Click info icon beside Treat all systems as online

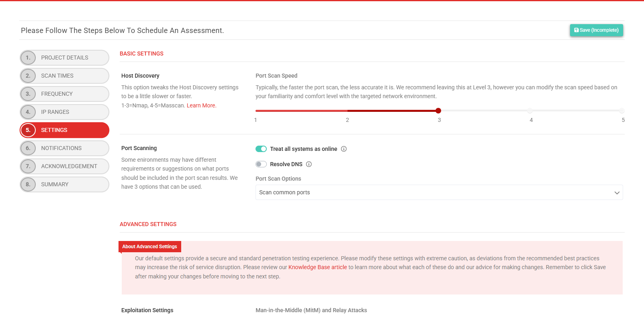(344, 149)
